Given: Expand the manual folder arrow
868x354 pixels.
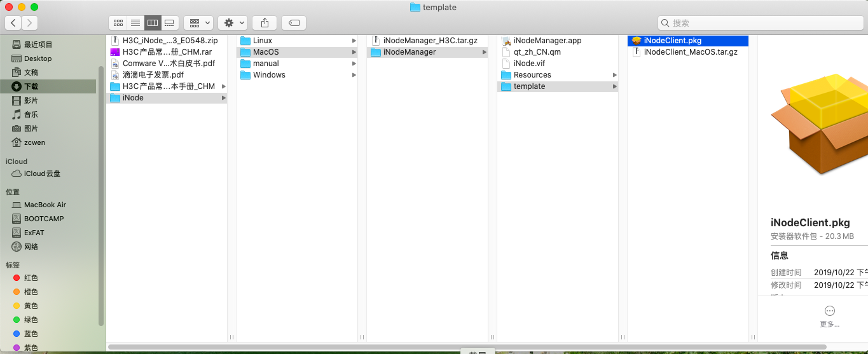Looking at the screenshot, I should [354, 64].
